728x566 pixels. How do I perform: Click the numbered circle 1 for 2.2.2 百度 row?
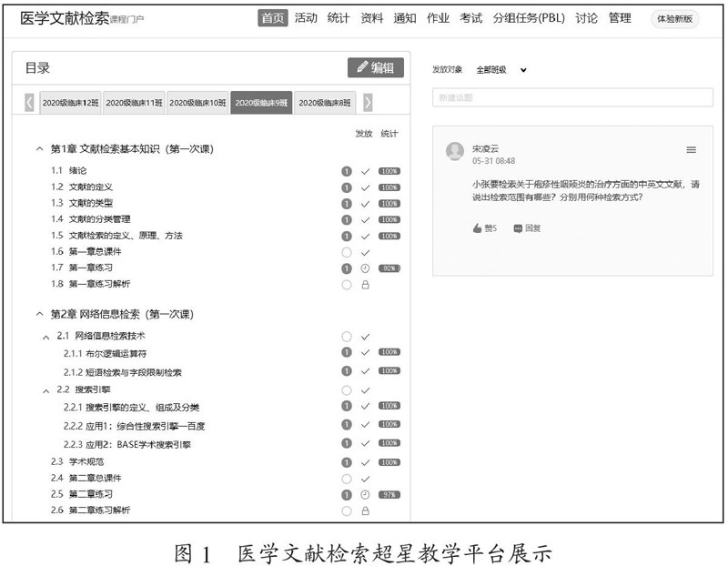(x=347, y=424)
